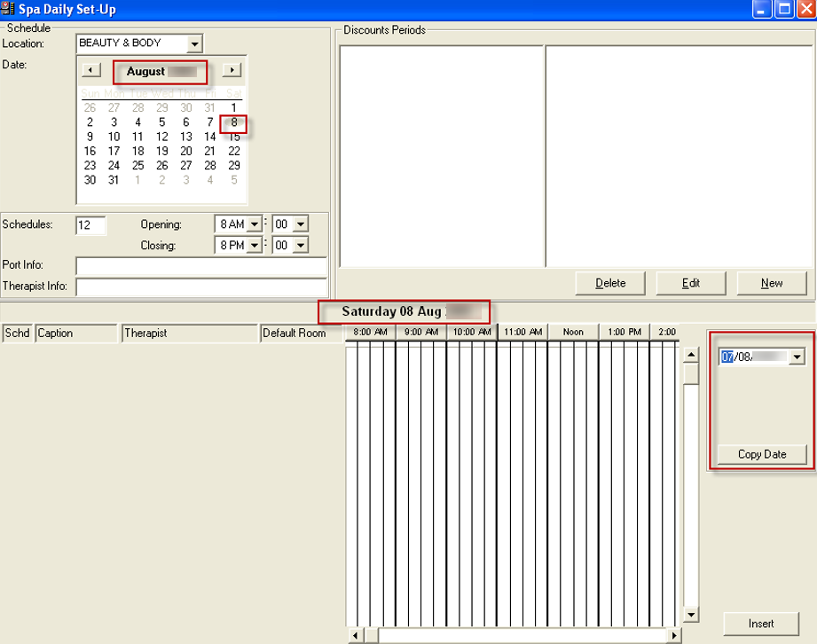Open the Location dropdown showing BEAUTY & BODY
The height and width of the screenshot is (644, 817).
pos(194,43)
